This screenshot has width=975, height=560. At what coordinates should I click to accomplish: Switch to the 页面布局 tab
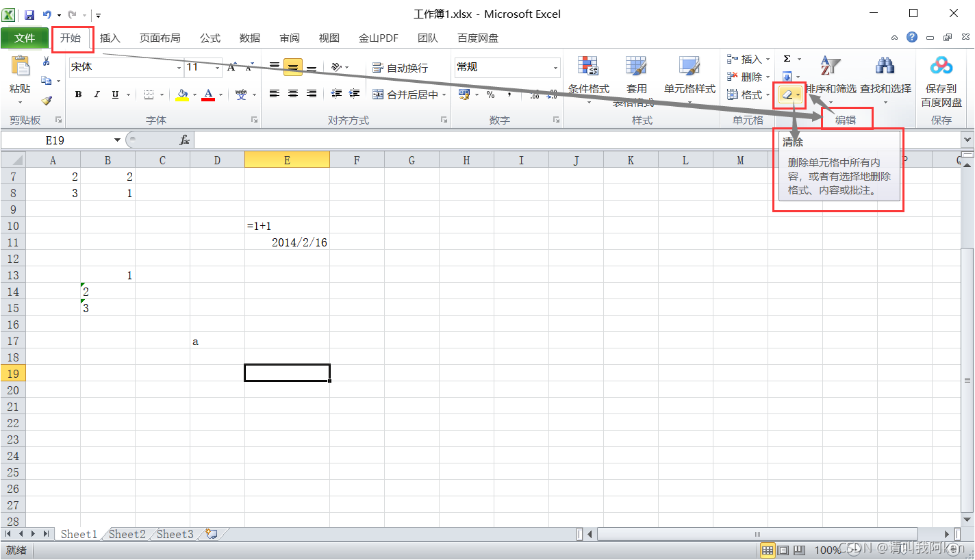click(x=160, y=38)
